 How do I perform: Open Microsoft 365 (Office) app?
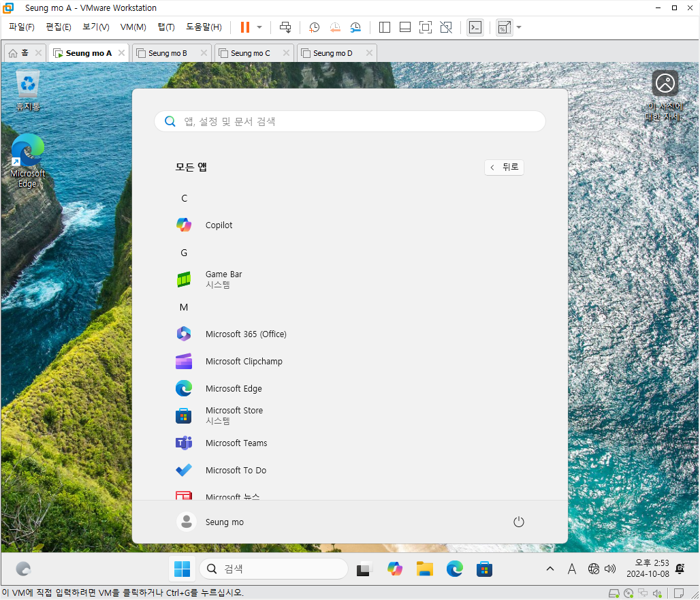tap(350, 334)
